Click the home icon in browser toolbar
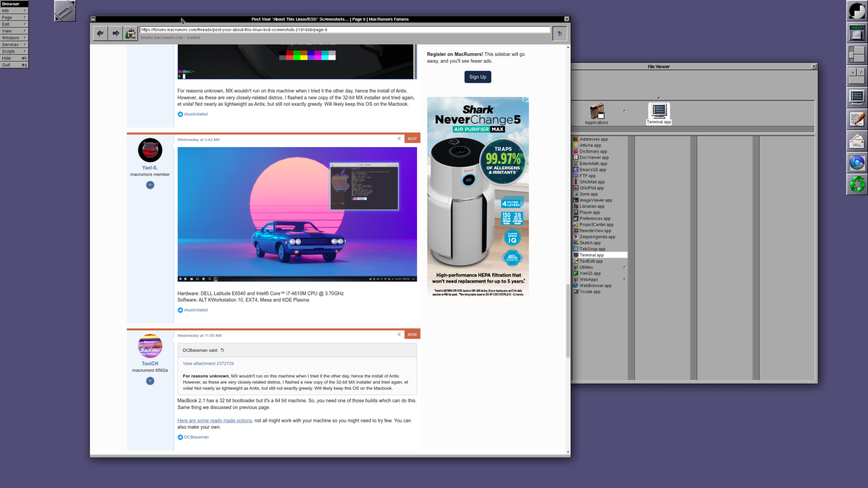868x488 pixels. coord(130,33)
